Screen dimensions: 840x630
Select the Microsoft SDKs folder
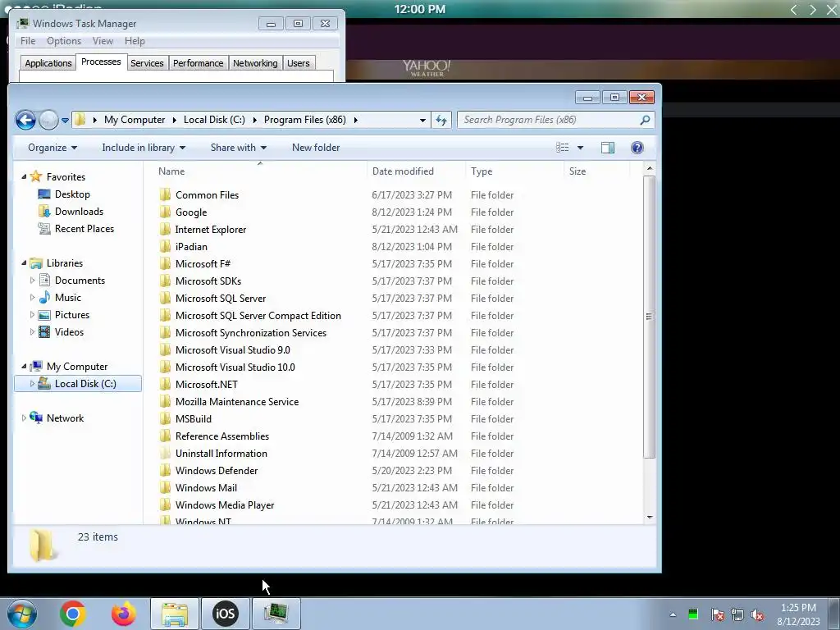click(208, 281)
